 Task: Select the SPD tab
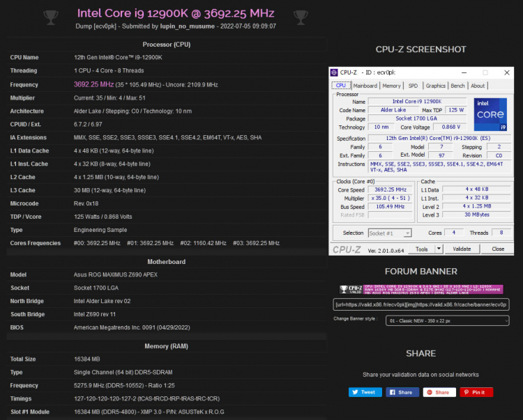[413, 86]
